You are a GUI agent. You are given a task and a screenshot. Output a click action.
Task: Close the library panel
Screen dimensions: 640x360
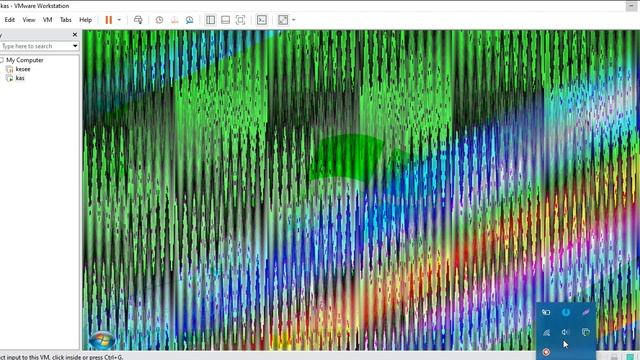tap(75, 35)
